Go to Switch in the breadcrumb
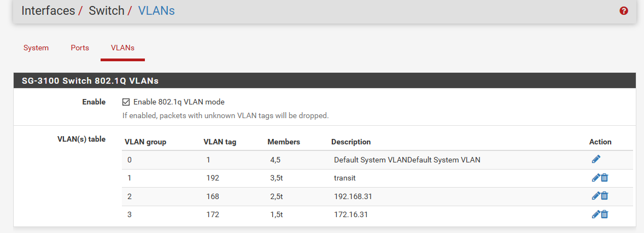The height and width of the screenshot is (233, 644). click(107, 11)
